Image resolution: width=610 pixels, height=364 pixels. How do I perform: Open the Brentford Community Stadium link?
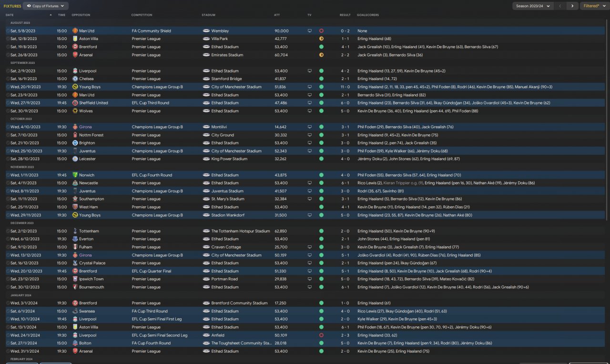tap(239, 303)
